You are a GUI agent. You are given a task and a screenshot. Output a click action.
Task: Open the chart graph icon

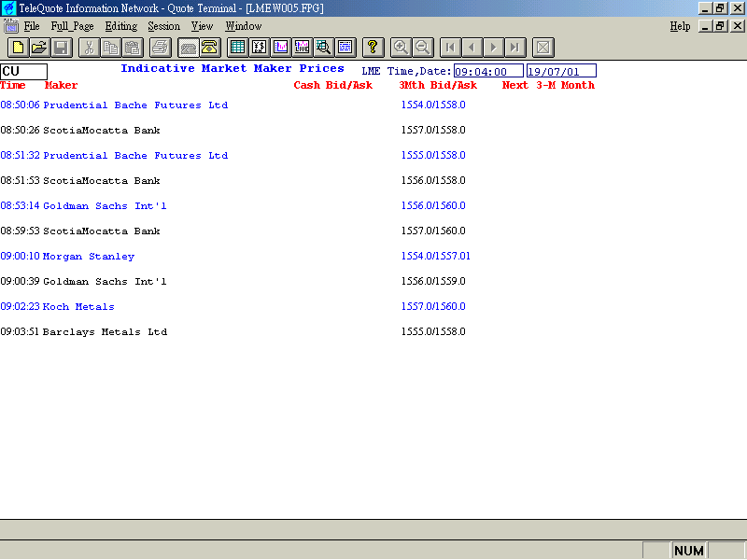point(281,48)
